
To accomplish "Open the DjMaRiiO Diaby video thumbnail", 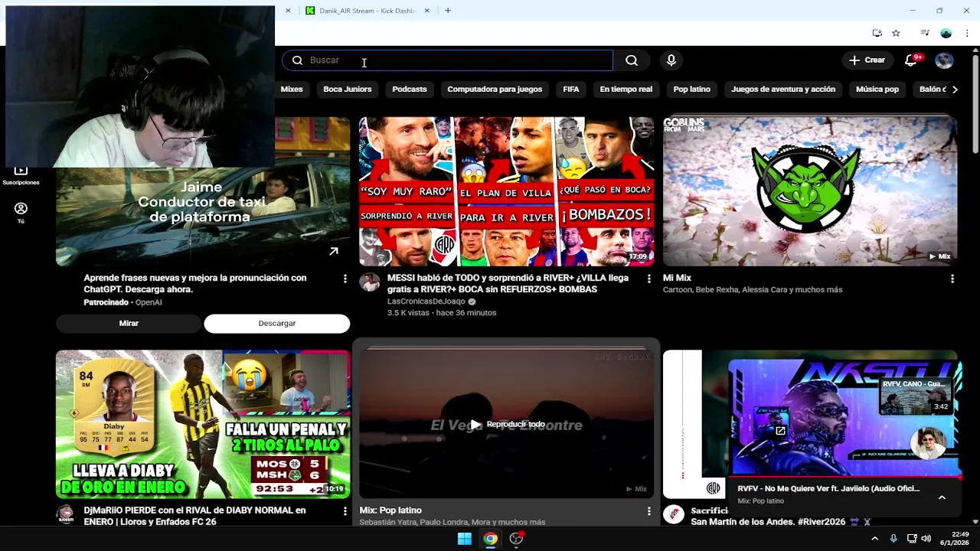I will (203, 424).
